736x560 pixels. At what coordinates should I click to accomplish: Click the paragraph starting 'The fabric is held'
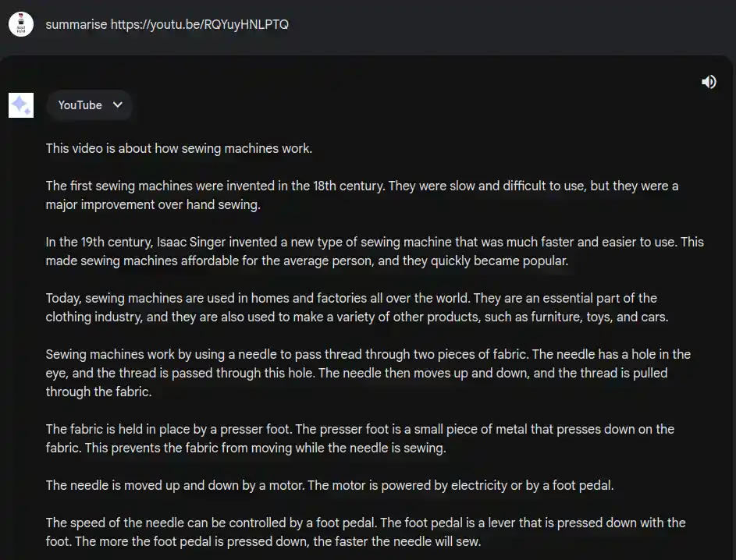(360, 438)
